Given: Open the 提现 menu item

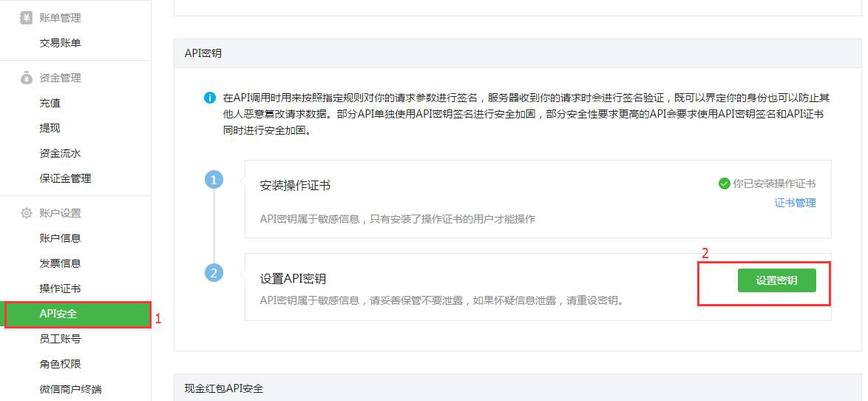Looking at the screenshot, I should coord(50,129).
